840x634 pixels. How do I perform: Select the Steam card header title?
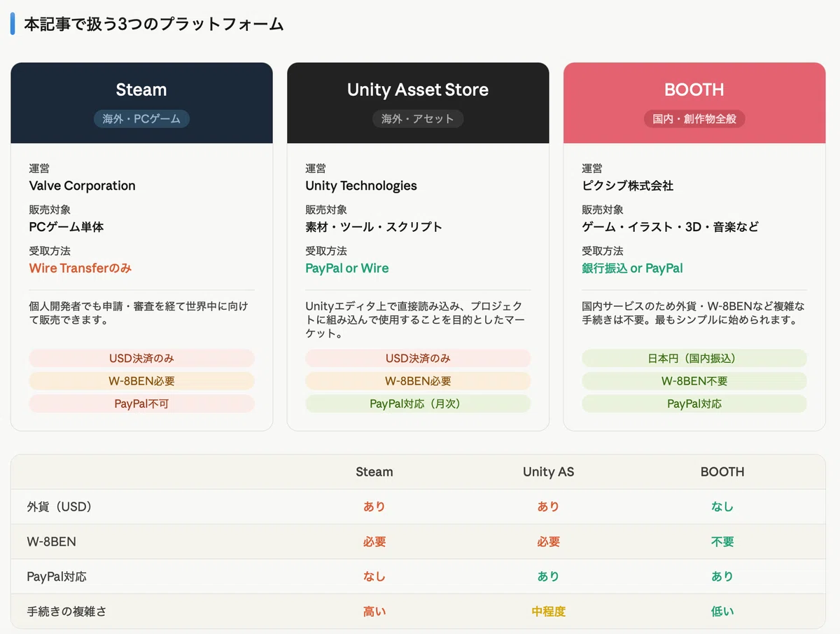pyautogui.click(x=141, y=90)
